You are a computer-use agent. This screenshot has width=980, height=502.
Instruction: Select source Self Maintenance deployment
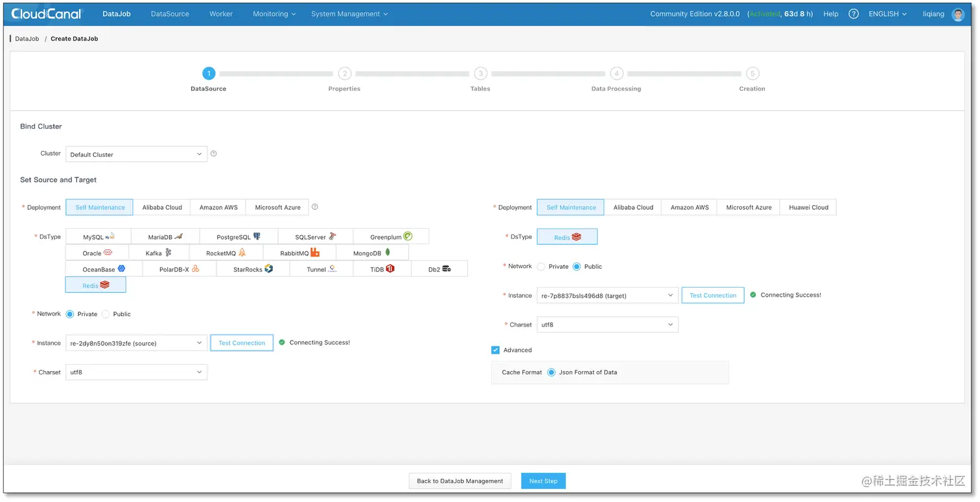point(100,207)
